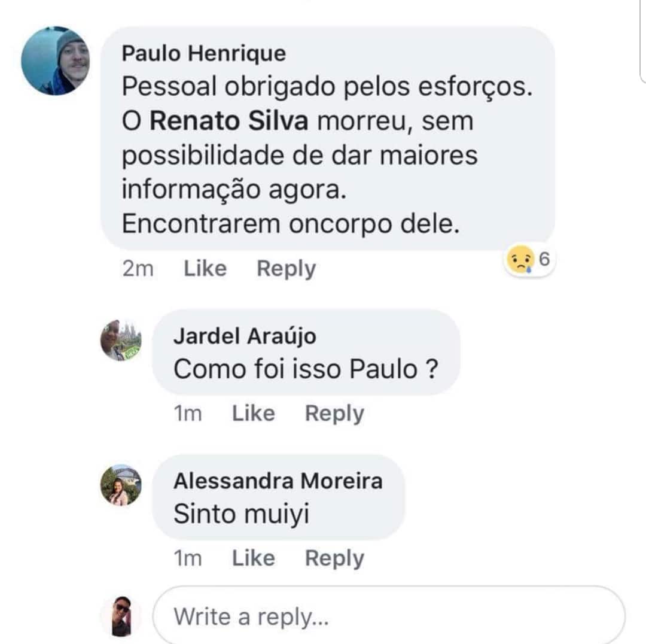
Task: Select the name Alessandra Moreira
Action: point(278,481)
